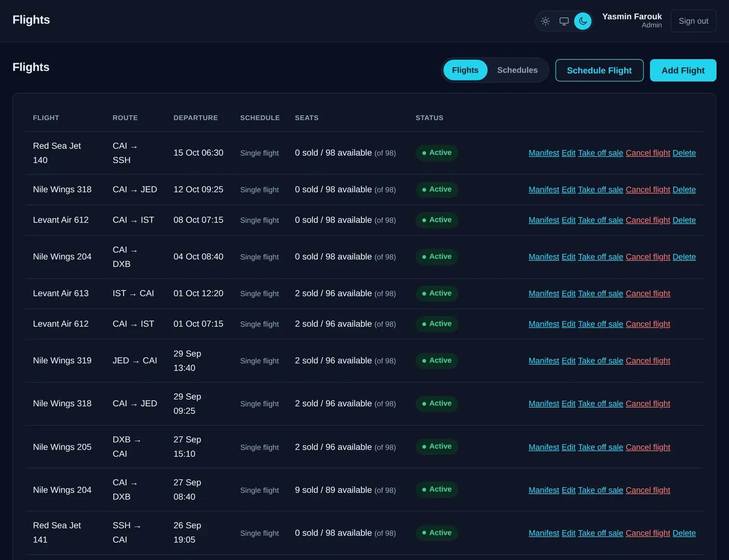Cancel flight Levant Air 612 on 01 Oct
The width and height of the screenshot is (729, 560).
pos(648,324)
